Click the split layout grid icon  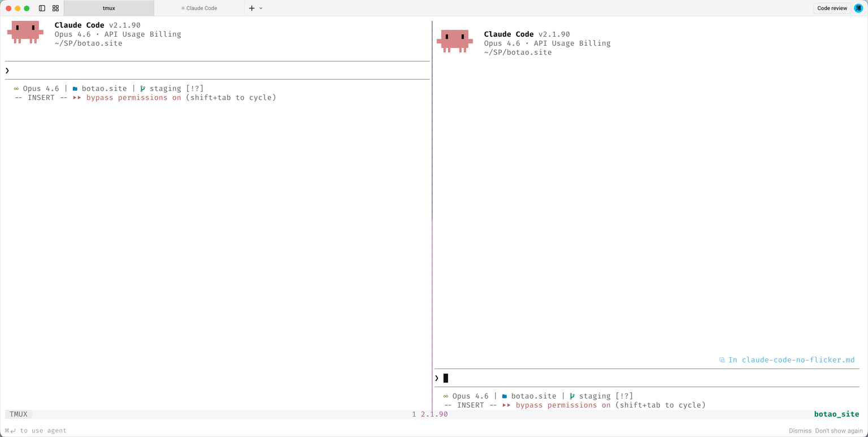(x=55, y=8)
